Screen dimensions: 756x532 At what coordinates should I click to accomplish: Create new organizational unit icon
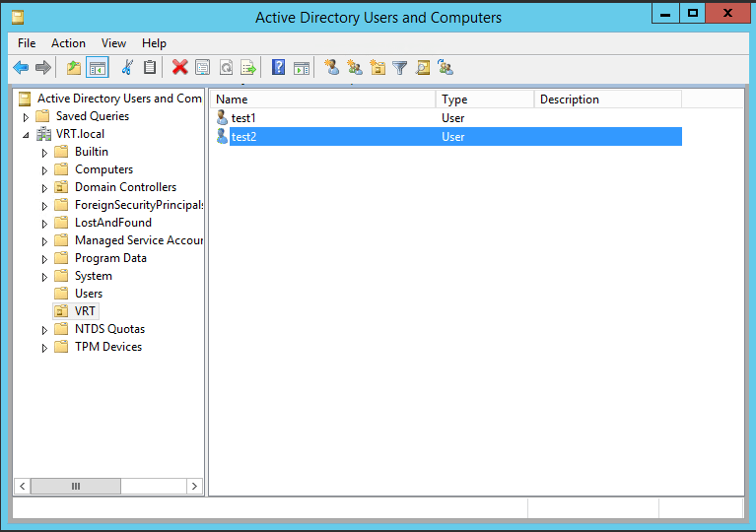coord(378,67)
